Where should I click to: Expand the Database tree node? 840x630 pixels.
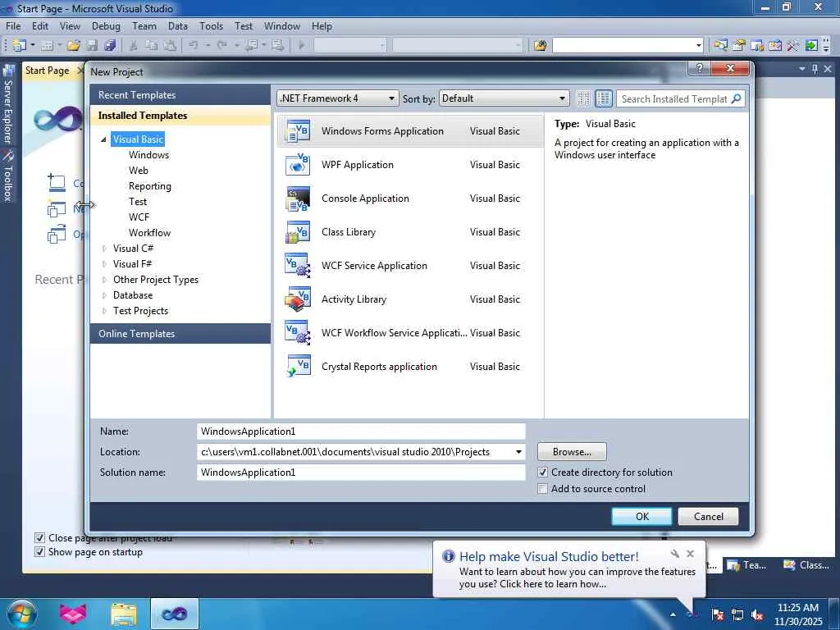(x=104, y=295)
